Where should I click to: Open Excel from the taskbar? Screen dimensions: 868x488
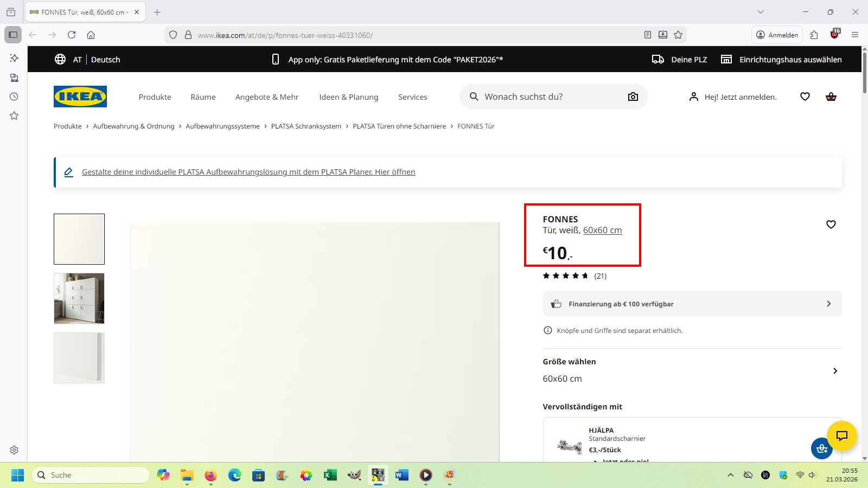[330, 476]
